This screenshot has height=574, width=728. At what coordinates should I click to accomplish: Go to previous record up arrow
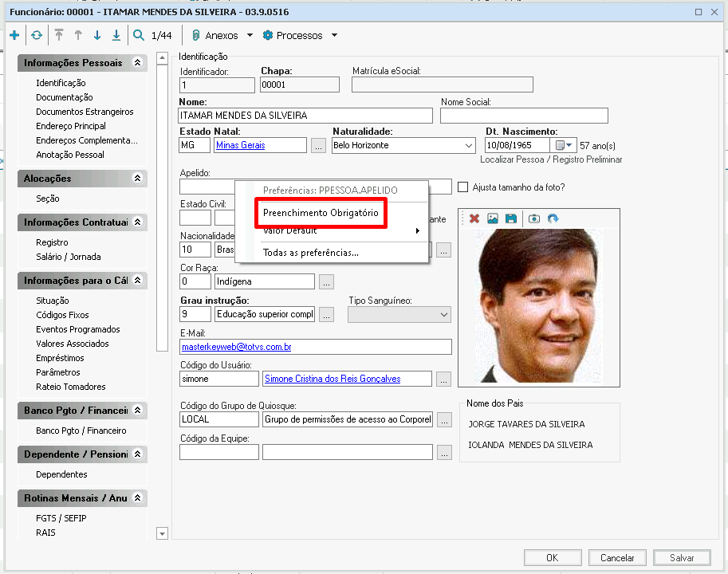(78, 35)
